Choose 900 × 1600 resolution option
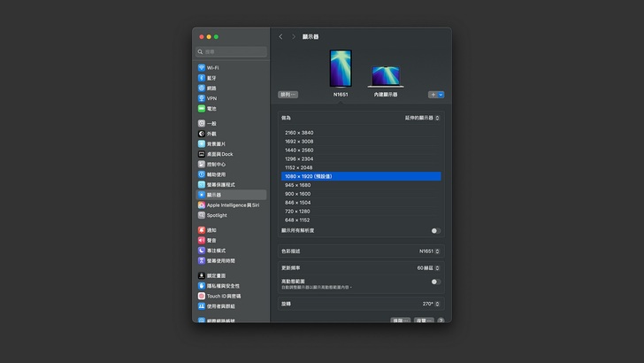The height and width of the screenshot is (363, 644). pyautogui.click(x=297, y=193)
